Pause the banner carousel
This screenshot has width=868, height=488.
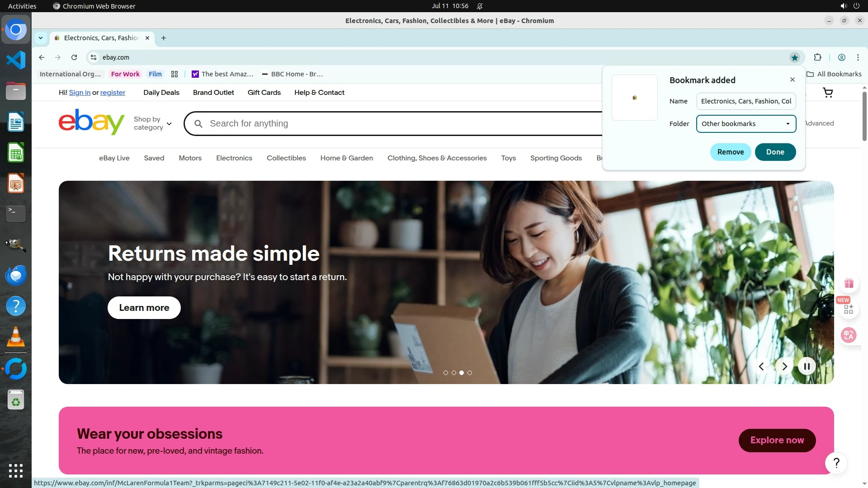click(807, 366)
